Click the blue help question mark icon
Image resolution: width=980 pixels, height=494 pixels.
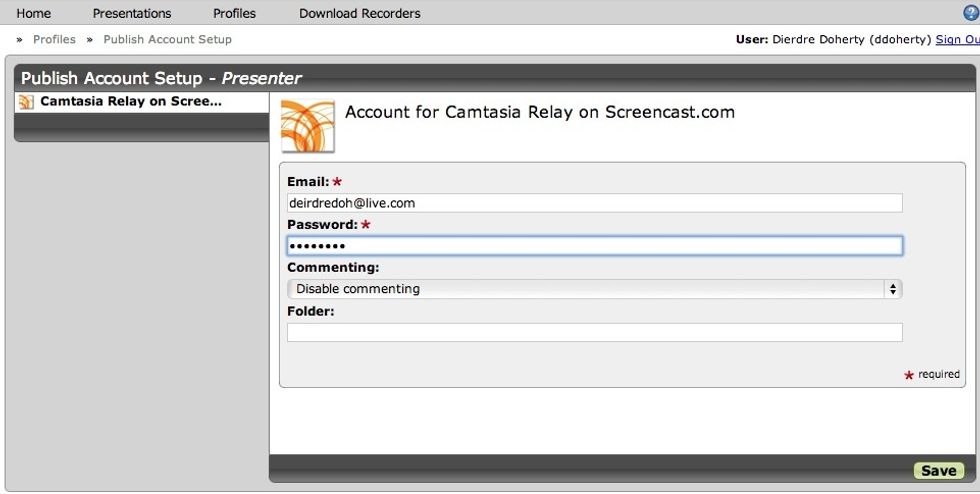coord(970,13)
